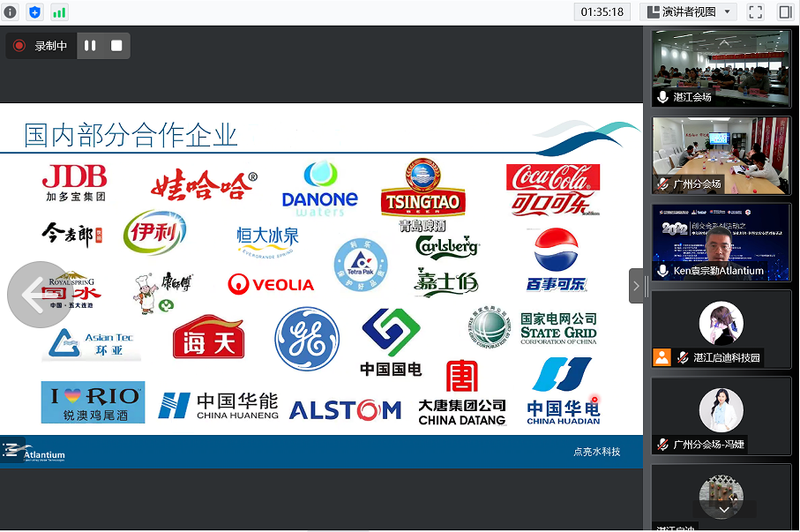Click the 海天 red logo
The height and width of the screenshot is (532, 800).
pos(208,337)
